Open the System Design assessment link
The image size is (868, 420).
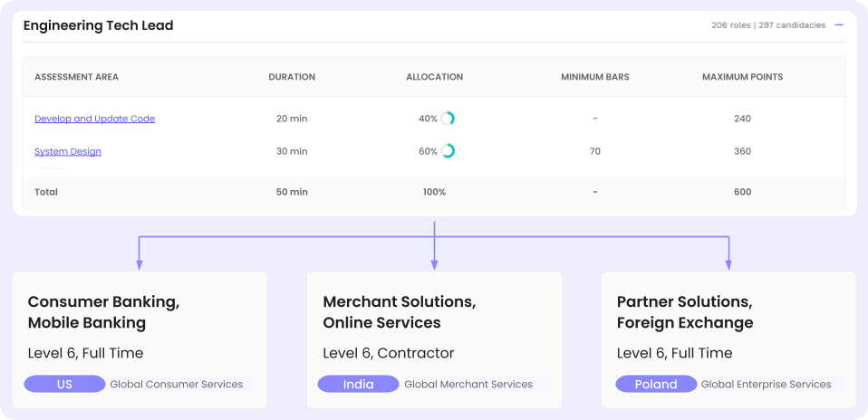[x=68, y=151]
